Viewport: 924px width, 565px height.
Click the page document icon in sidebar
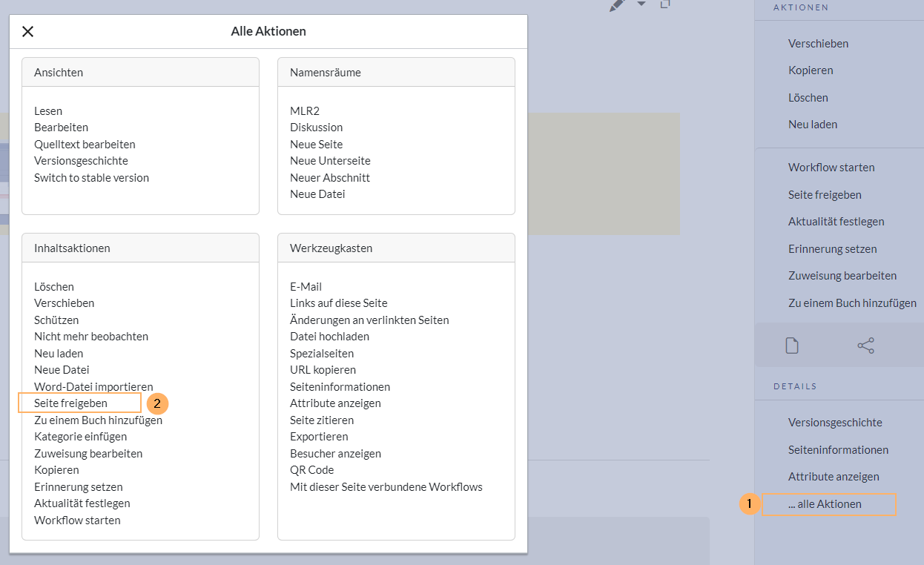pyautogui.click(x=792, y=346)
